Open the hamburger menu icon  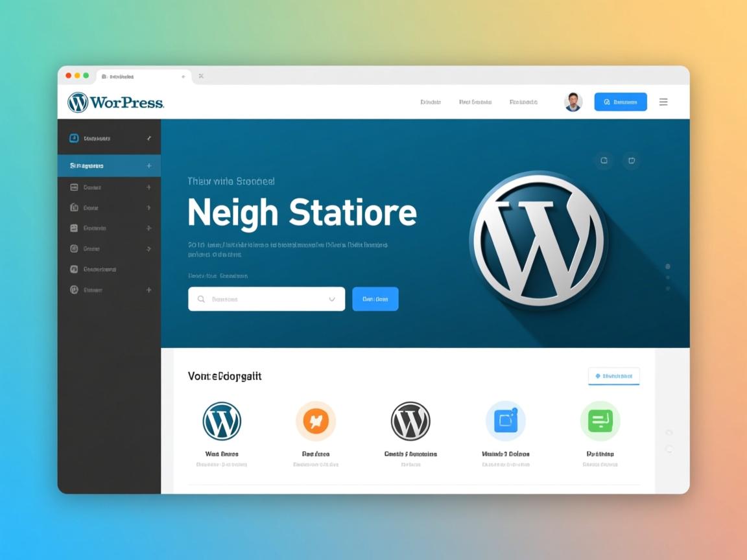(x=663, y=102)
